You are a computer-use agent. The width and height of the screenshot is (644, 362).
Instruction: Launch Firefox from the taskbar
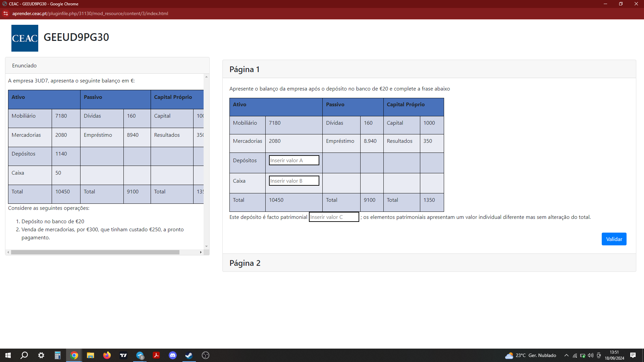pyautogui.click(x=107, y=355)
